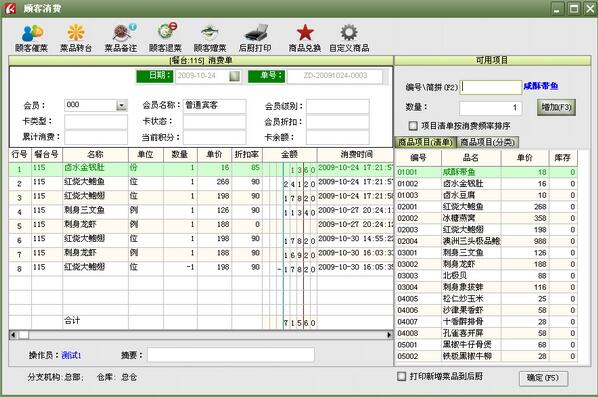Open the 菜品备注 tool
The image size is (598, 397).
coord(121,37)
